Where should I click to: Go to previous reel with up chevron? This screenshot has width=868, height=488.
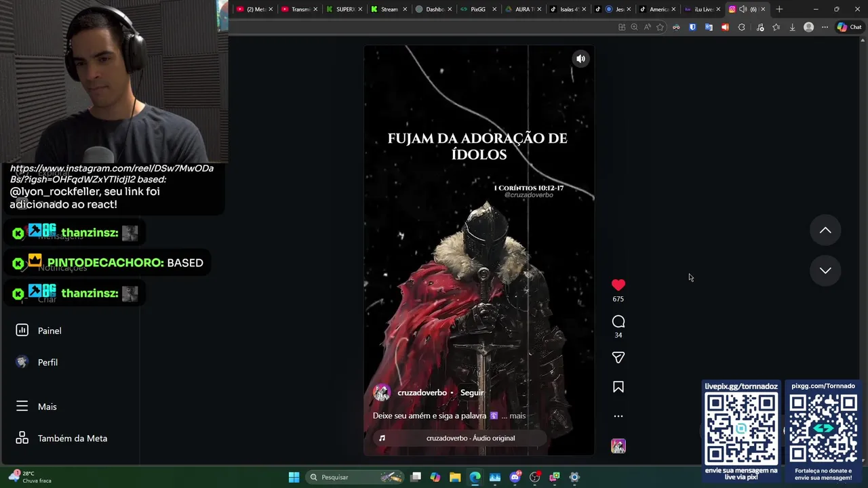coord(825,230)
